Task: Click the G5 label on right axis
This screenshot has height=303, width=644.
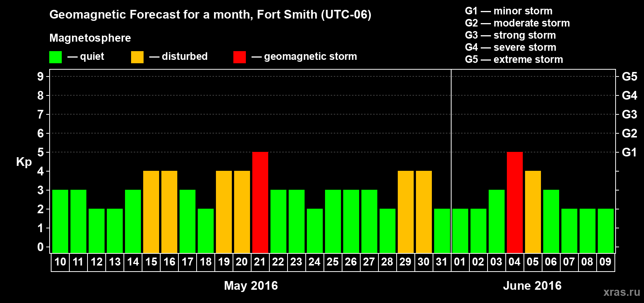Action: (629, 77)
